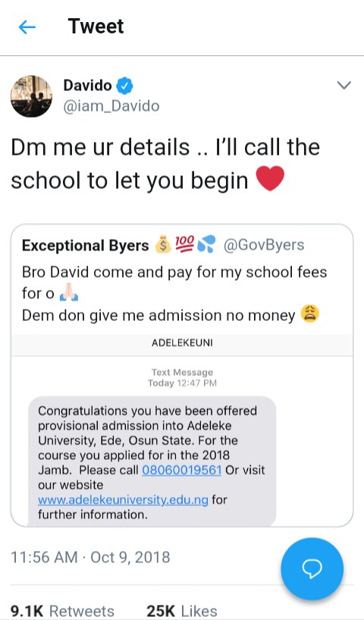This screenshot has height=620, width=364.
Task: View the 9.1K Retweets list
Action: (62, 611)
